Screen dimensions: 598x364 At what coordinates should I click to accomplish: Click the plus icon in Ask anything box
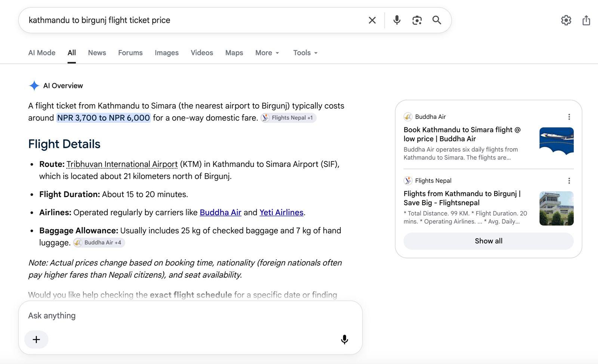point(36,339)
